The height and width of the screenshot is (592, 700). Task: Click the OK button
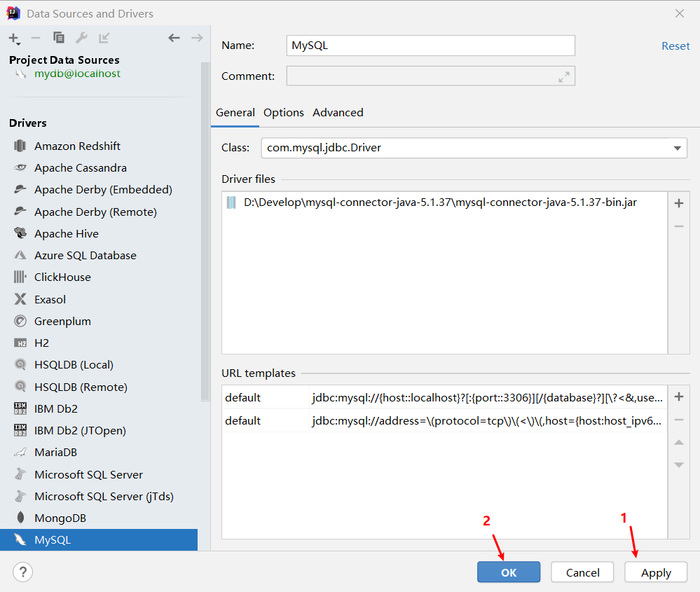click(x=509, y=572)
